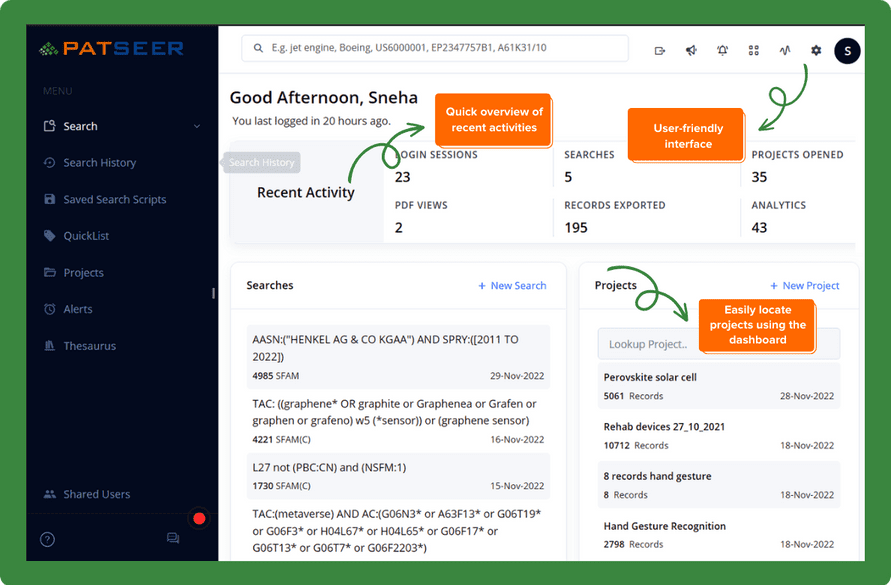This screenshot has width=891, height=585.
Task: Open the notifications bell icon
Action: pyautogui.click(x=722, y=51)
